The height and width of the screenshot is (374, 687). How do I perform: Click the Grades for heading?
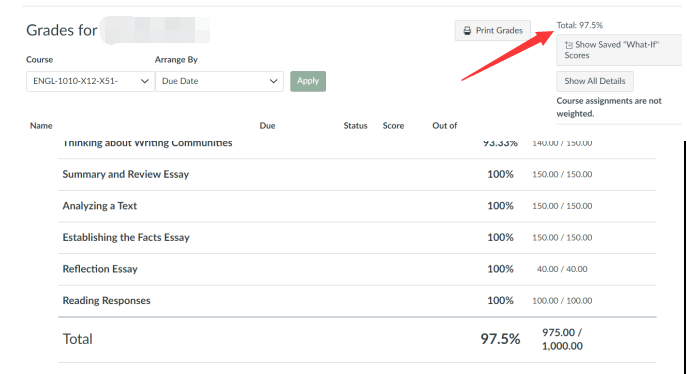62,30
